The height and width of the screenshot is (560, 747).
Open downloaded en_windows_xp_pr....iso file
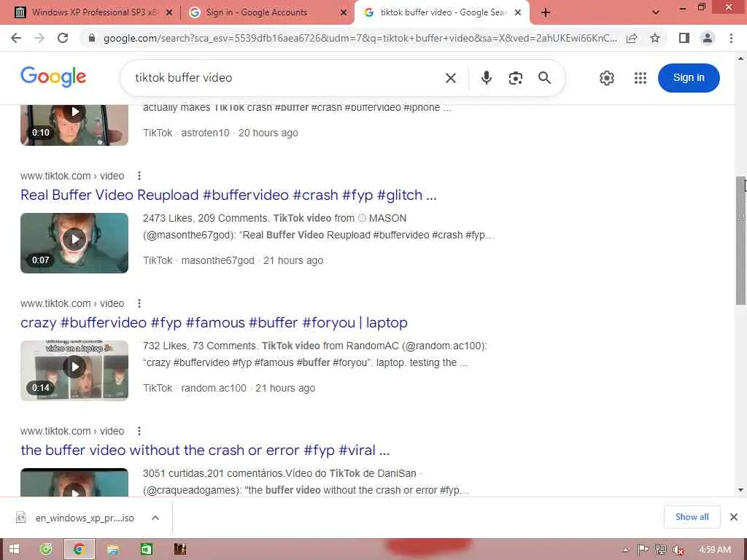point(76,518)
